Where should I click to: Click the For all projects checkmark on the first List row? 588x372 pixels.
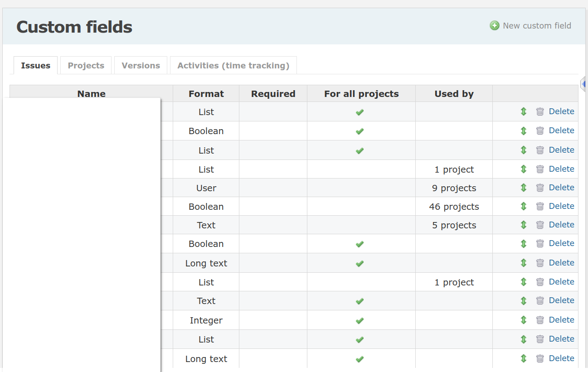point(360,112)
